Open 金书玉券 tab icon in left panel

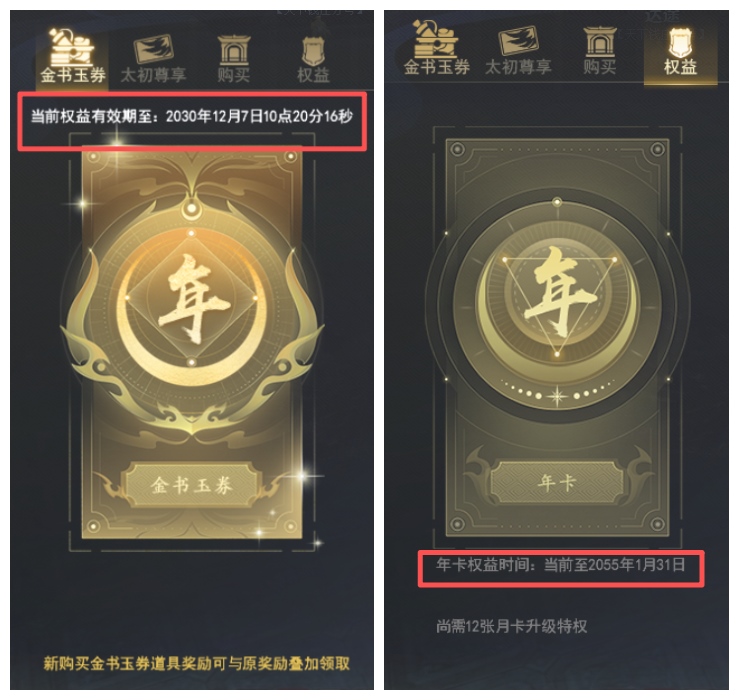tap(72, 47)
